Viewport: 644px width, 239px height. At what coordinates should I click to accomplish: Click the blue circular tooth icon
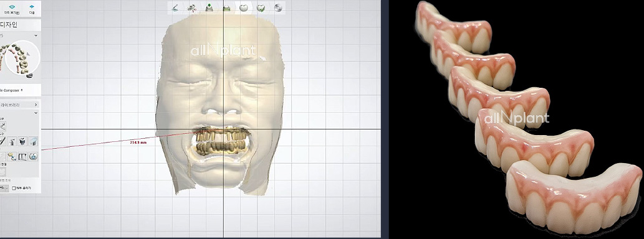click(x=33, y=156)
